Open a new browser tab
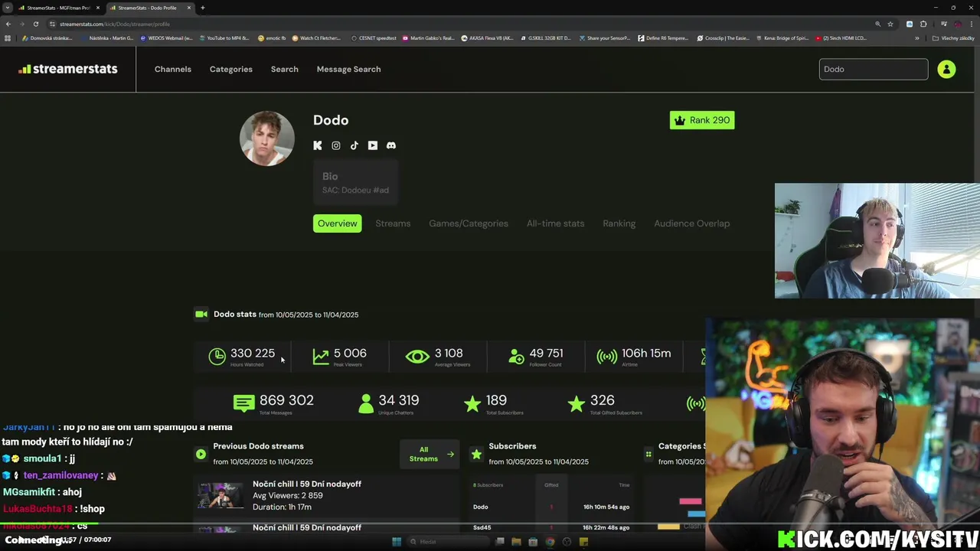The width and height of the screenshot is (980, 551). (202, 8)
